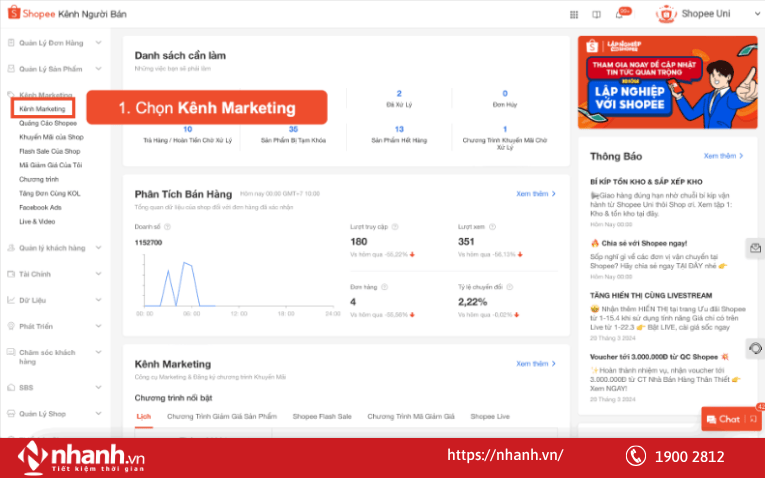765x478 pixels.
Task: Open the book guide icon in header
Action: [596, 15]
